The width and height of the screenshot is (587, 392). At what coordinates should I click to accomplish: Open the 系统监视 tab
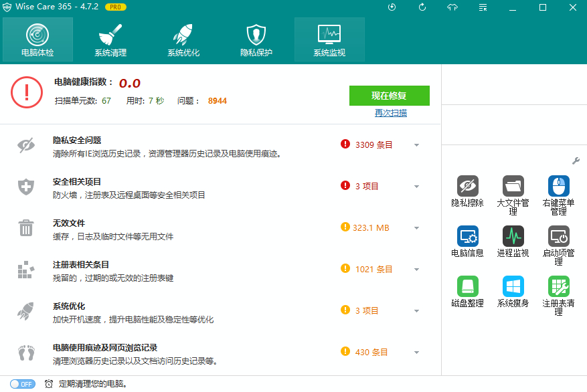point(329,39)
